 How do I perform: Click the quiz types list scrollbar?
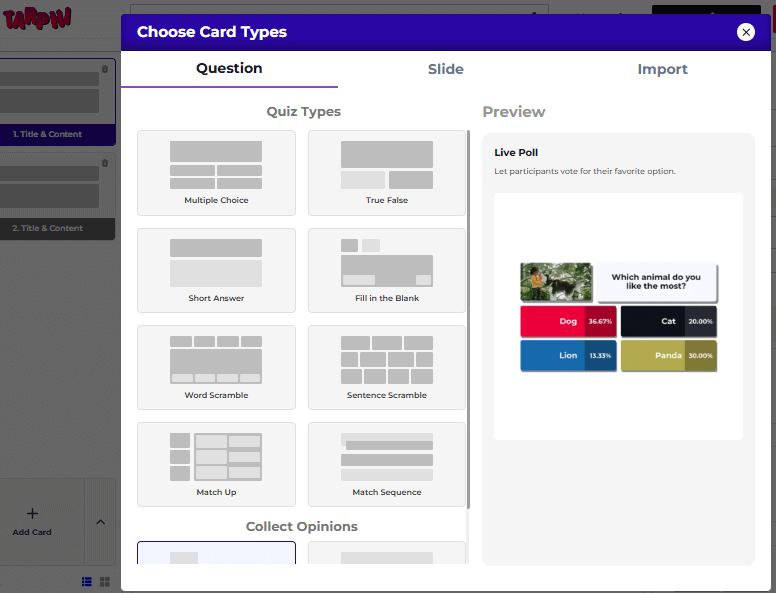[468, 320]
